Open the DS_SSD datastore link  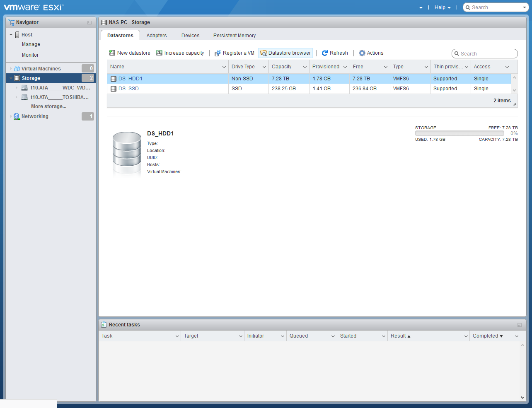(x=128, y=89)
